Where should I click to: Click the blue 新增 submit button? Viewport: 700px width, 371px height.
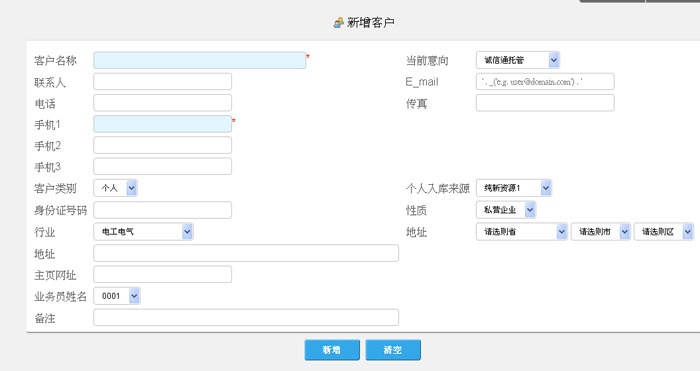click(332, 350)
